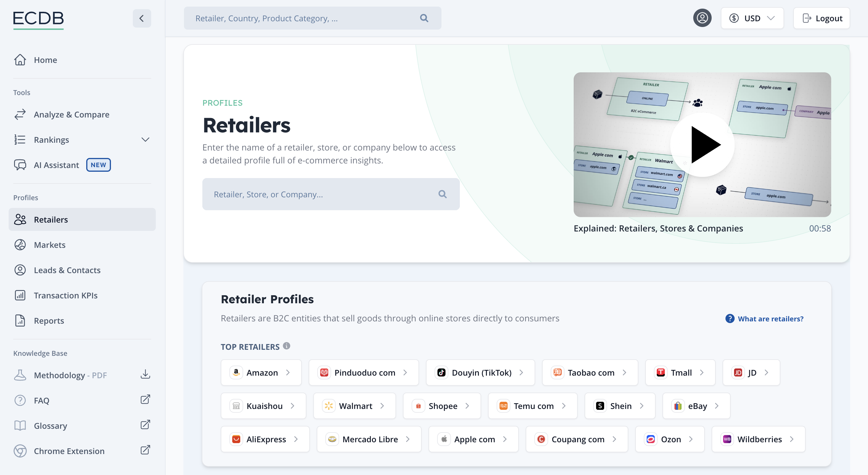Screen dimensions: 868x475
Task: Open the 'What are retailers?' link
Action: (x=770, y=319)
